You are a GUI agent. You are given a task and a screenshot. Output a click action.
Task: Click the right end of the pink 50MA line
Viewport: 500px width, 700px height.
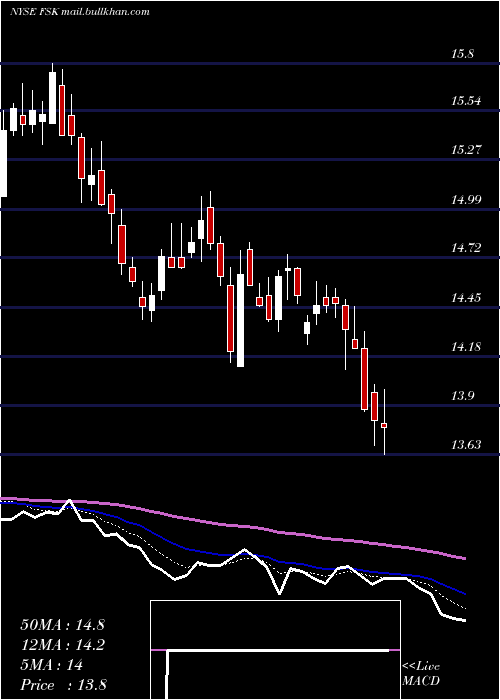pyautogui.click(x=463, y=558)
